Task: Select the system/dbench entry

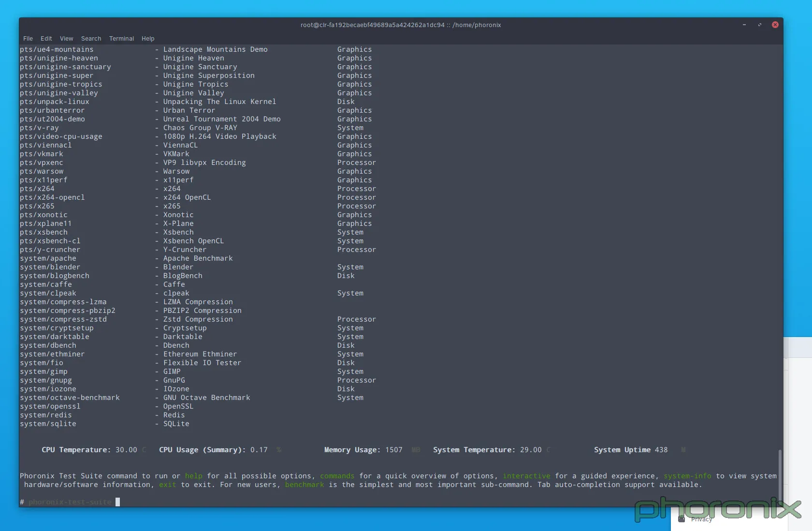Action: pyautogui.click(x=48, y=345)
